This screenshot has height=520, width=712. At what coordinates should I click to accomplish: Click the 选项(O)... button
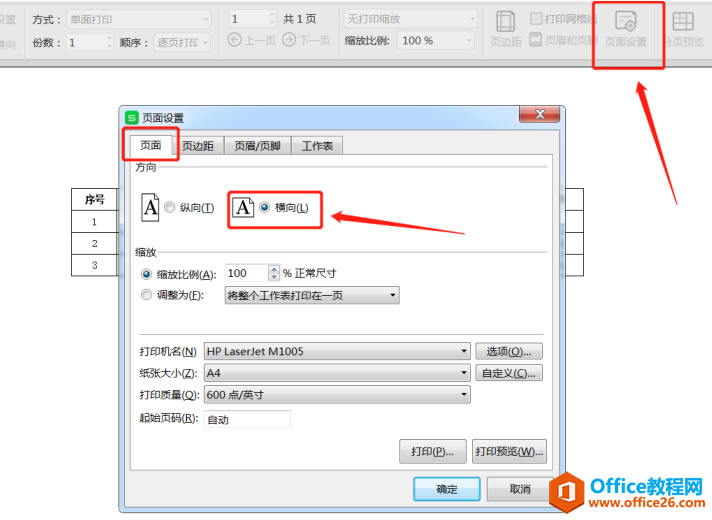coord(509,351)
